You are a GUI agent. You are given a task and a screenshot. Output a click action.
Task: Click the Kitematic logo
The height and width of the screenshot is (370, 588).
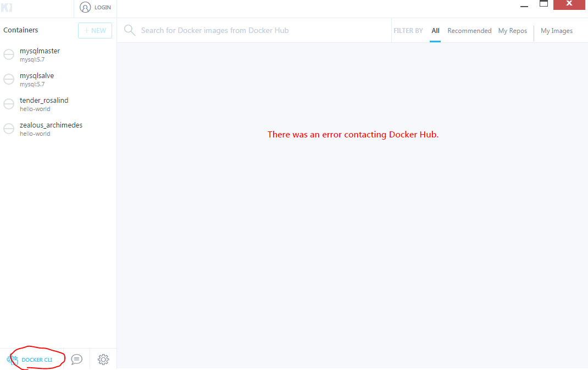pos(7,7)
